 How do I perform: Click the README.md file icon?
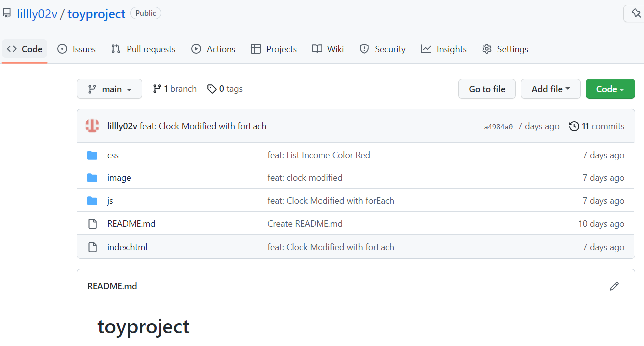tap(92, 224)
